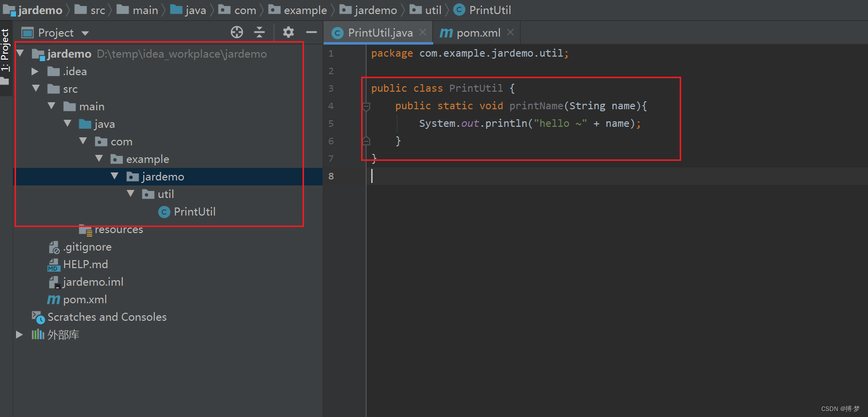Click the util package icon in tree
Viewport: 868px width, 417px height.
(x=148, y=194)
